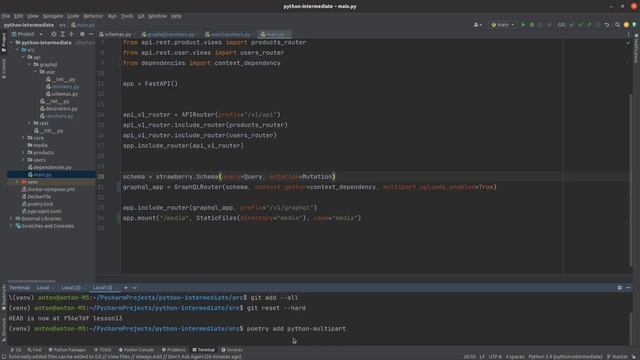Open the user account dropdown in the toolbar
640x360 pixels.
(477, 25)
